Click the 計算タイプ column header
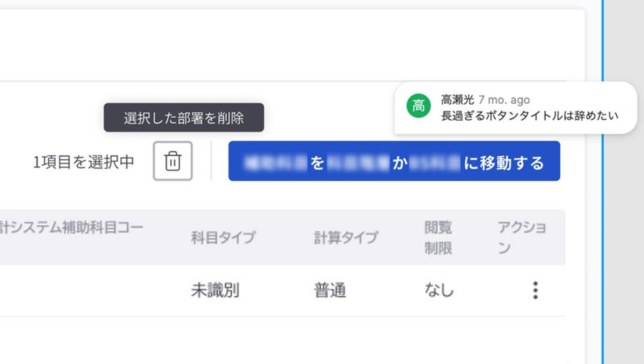 pyautogui.click(x=346, y=237)
